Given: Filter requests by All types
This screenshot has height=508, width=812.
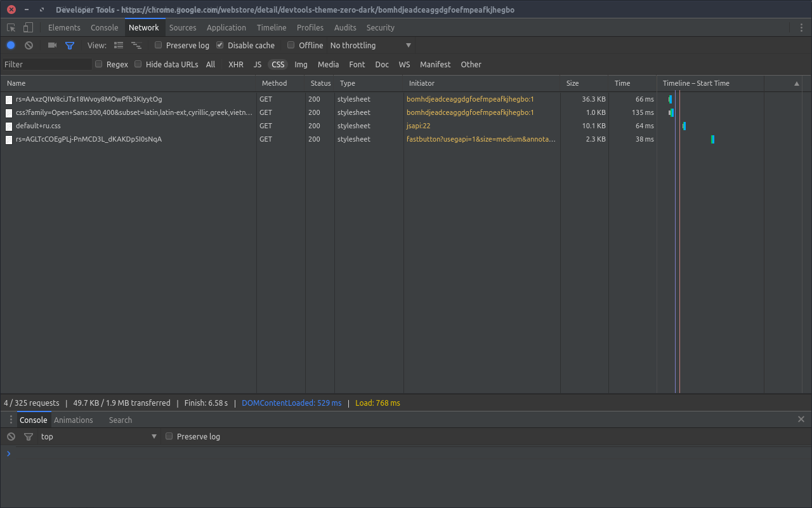Looking at the screenshot, I should pos(211,64).
